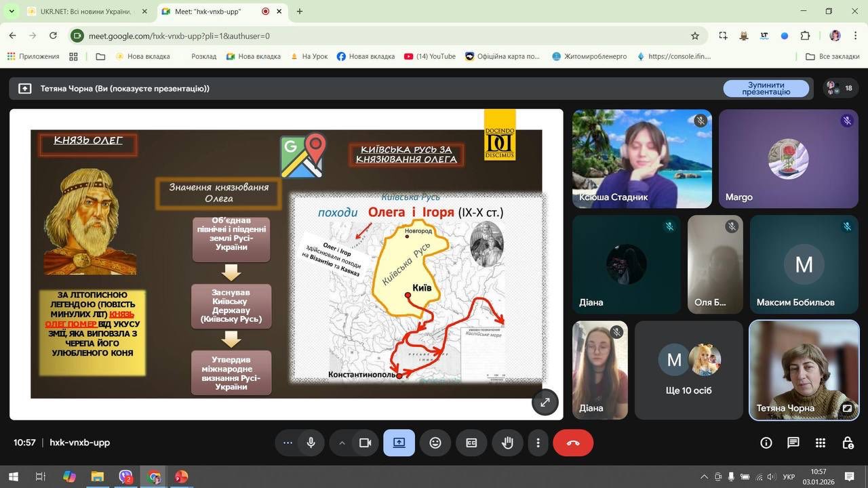Reload the Meet page
Screen dimensions: 868x488
(x=53, y=36)
